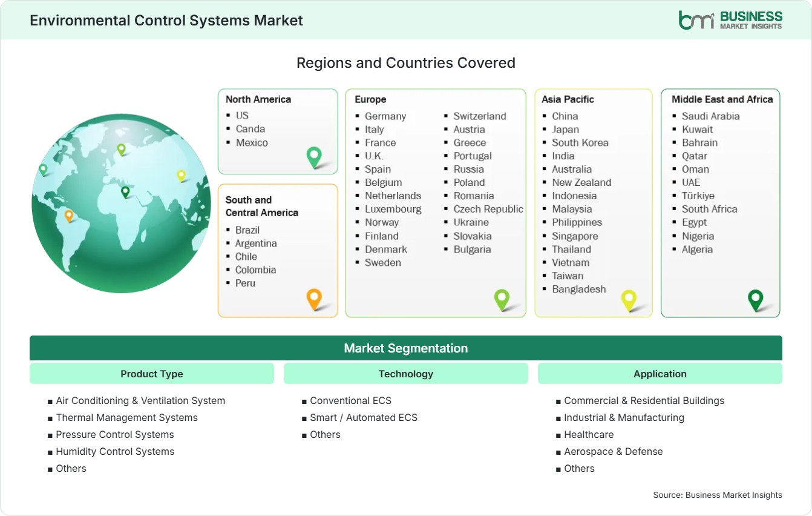Select Colombia in the country list

255,270
